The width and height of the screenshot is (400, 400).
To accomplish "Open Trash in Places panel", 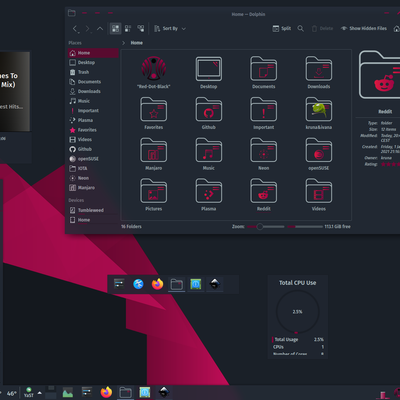I will coord(93,72).
